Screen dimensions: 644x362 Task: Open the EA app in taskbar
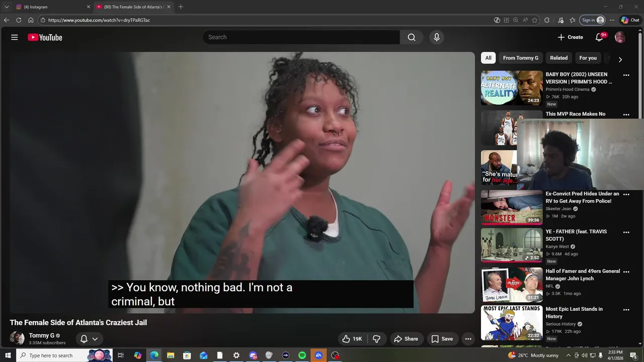tap(318, 355)
